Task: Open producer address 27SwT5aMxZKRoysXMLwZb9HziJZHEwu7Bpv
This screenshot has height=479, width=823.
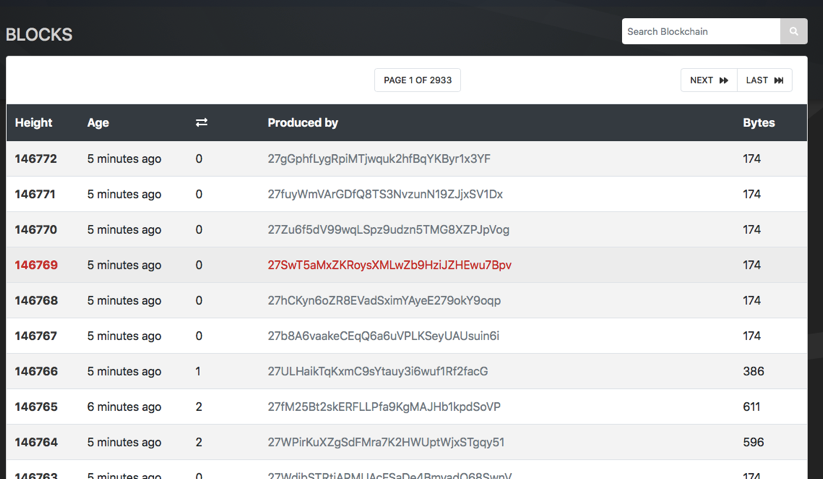Action: coord(389,265)
